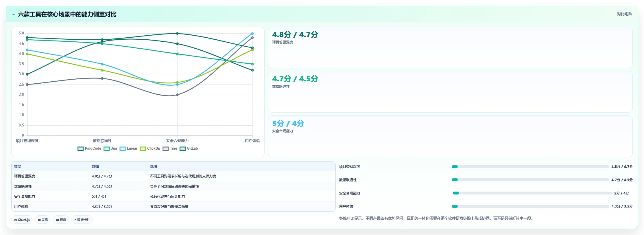Click the 用户体验 progress bar
This screenshot has width=644, height=235.
(530, 206)
